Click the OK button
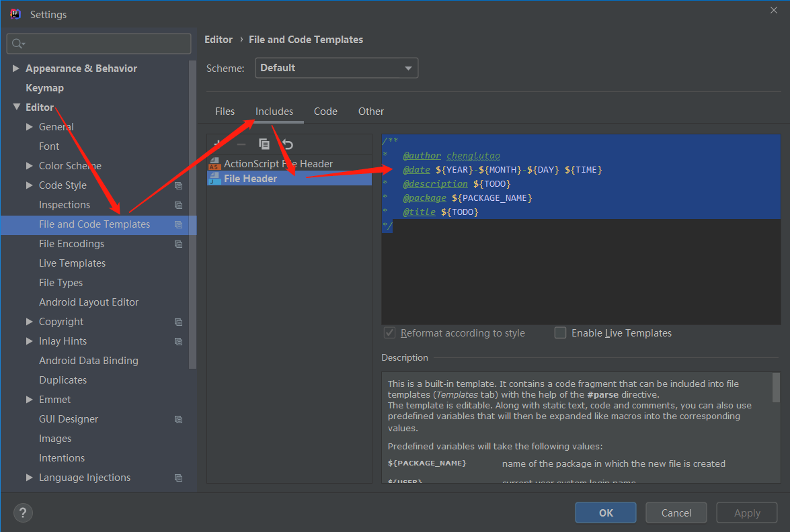The width and height of the screenshot is (790, 532). 606,513
